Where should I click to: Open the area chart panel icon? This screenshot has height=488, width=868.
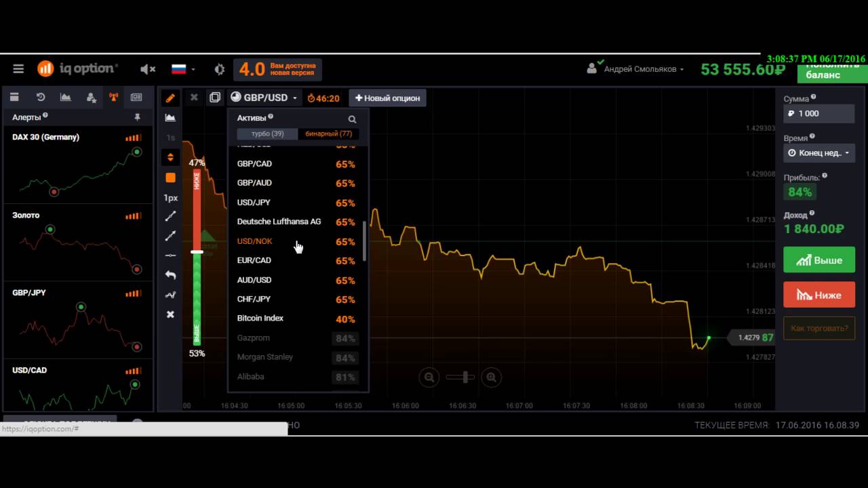coord(66,98)
